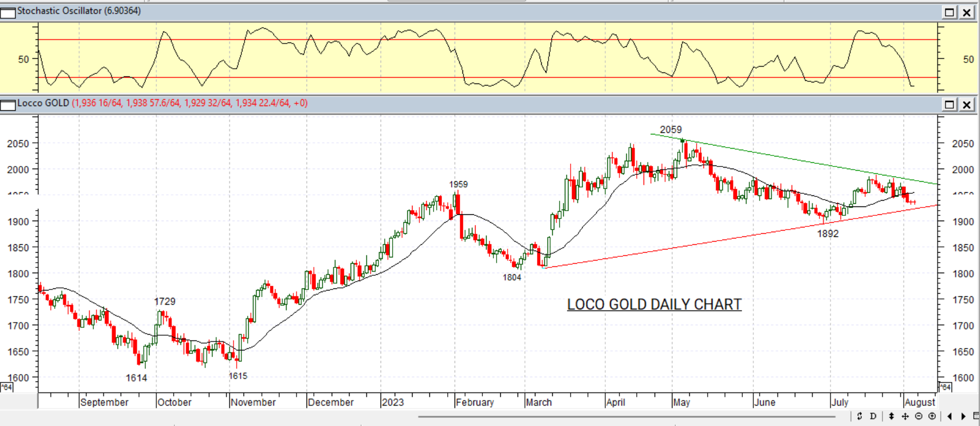Open the Stochastic Oscillator pane window-menu icon
Screen dimensions: 980x426
(x=8, y=13)
